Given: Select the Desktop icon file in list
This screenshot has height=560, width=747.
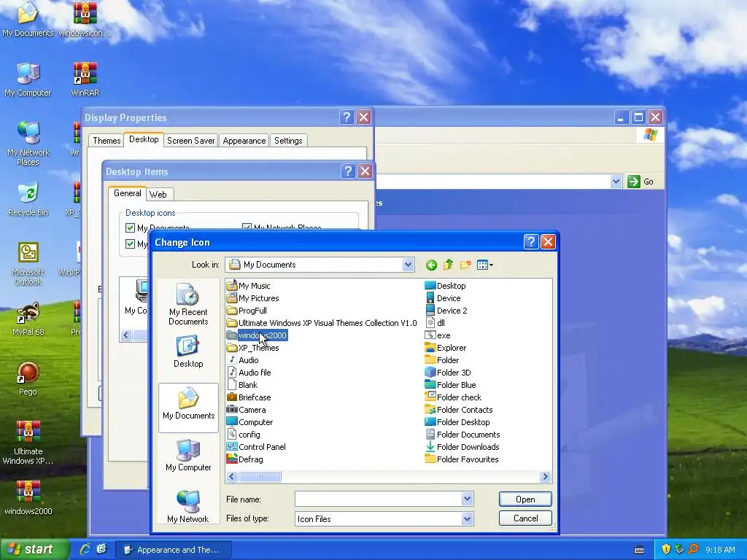Looking at the screenshot, I should (446, 286).
